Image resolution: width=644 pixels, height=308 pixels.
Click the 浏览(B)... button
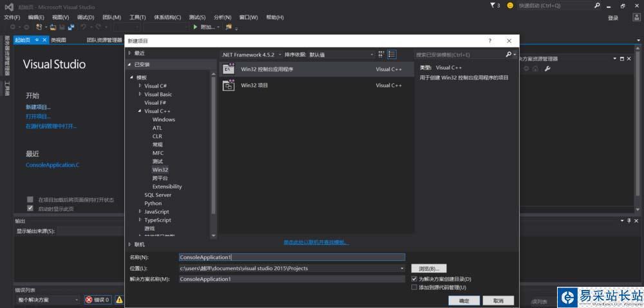coord(429,269)
